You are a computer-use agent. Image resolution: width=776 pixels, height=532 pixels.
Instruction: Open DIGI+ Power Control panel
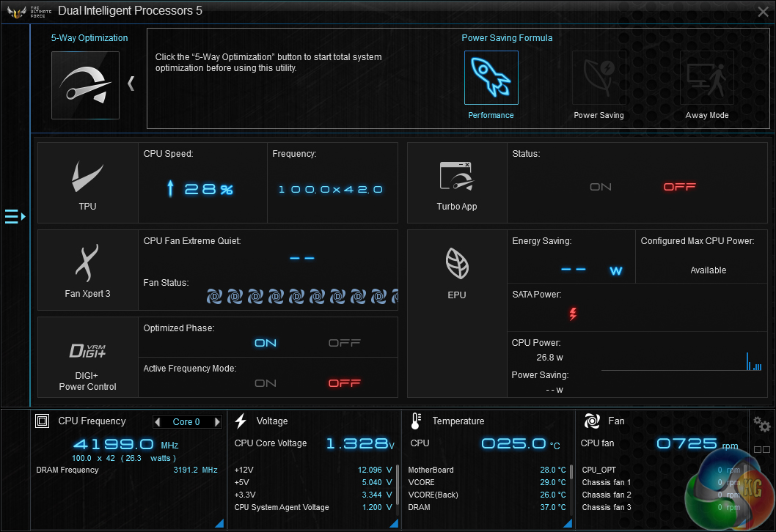(87, 357)
